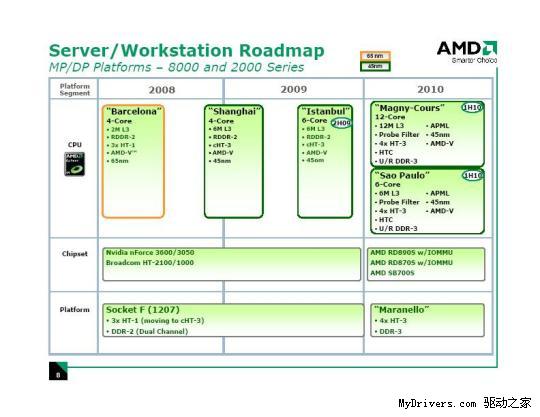The height and width of the screenshot is (417, 540).
Task: Select the 65 nm orange legend swatch
Action: click(x=375, y=56)
